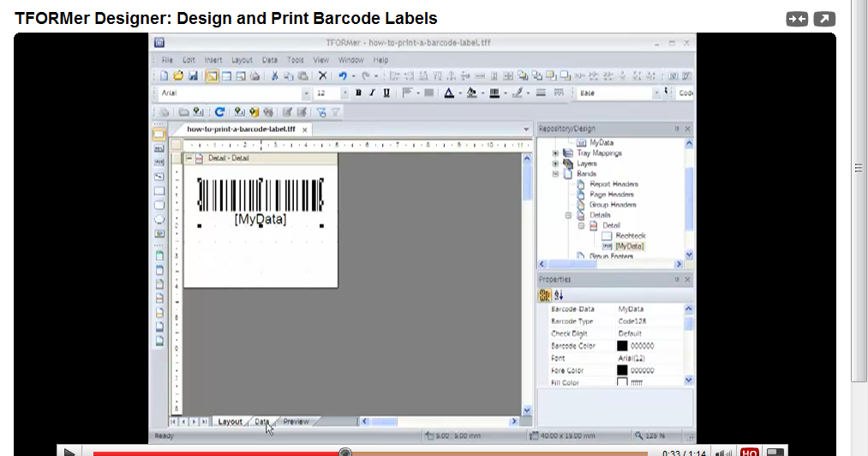Click the Font property value Arial(12)
Viewport: 868px width, 456px height.
point(632,358)
